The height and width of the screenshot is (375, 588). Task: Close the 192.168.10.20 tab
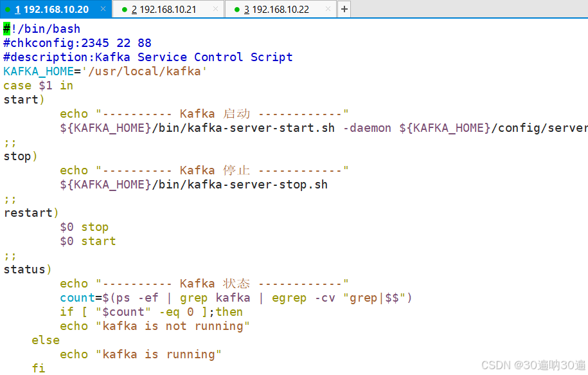103,8
